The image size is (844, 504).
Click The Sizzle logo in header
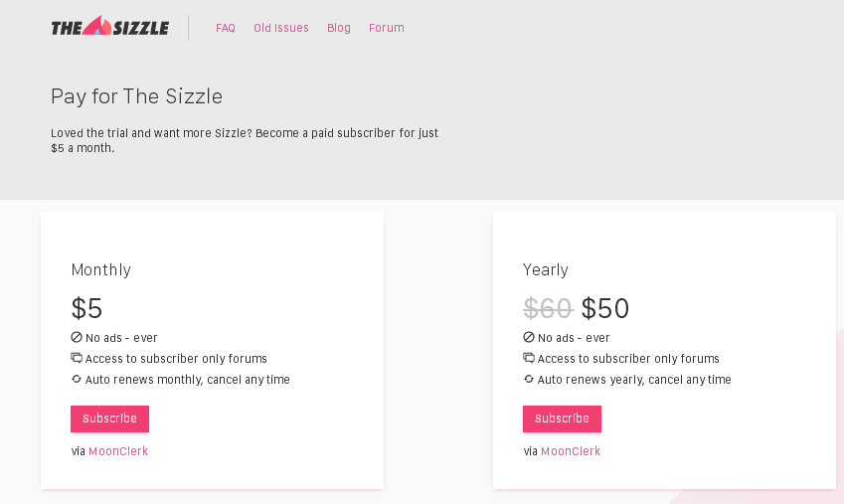coord(109,27)
